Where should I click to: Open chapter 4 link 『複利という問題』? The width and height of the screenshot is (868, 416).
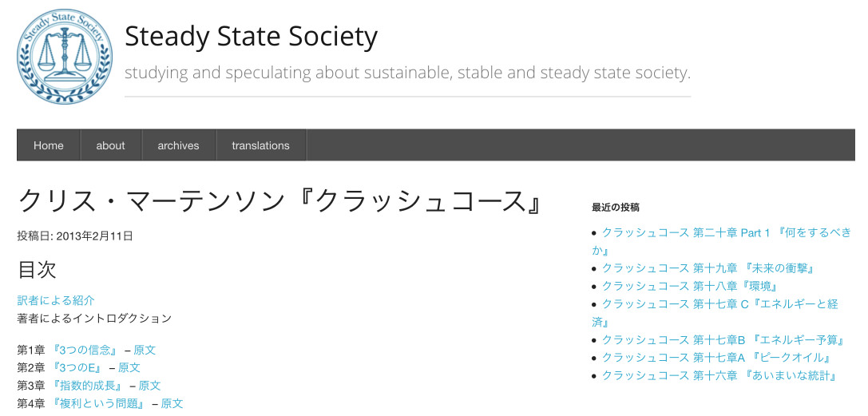coord(98,403)
